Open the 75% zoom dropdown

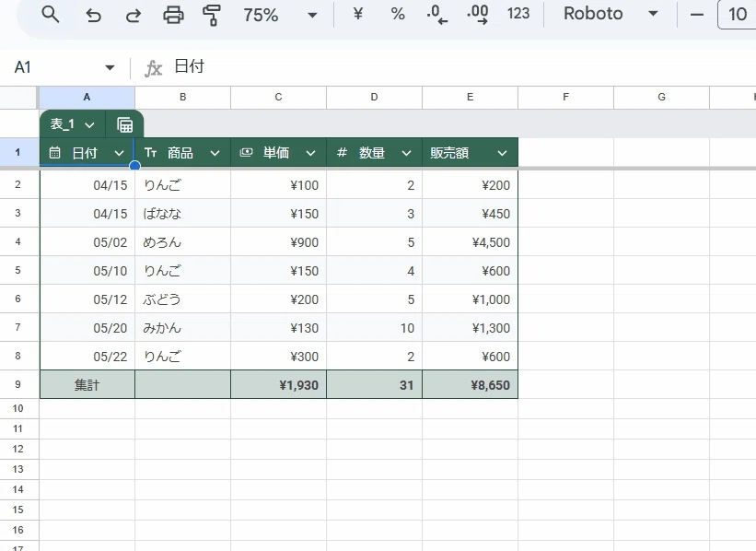tap(280, 15)
